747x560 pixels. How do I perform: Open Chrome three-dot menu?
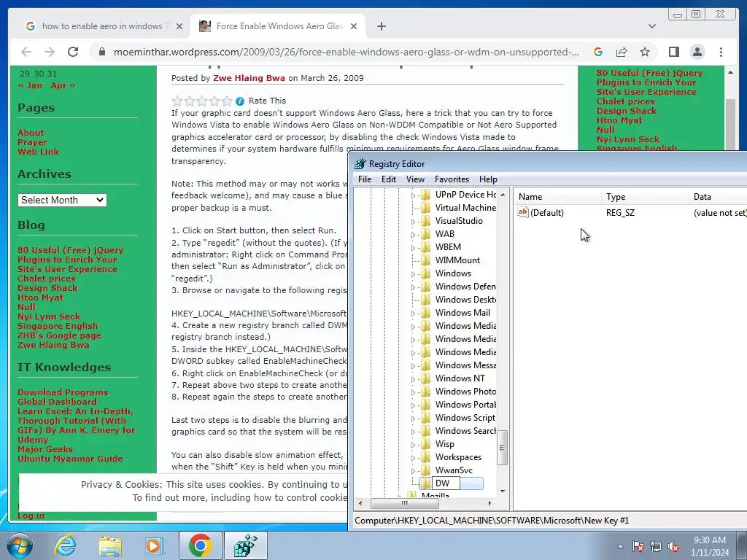tap(721, 52)
